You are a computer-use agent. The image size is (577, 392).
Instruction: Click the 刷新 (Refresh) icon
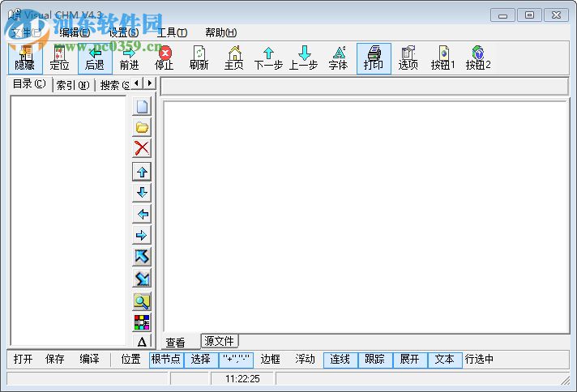[199, 58]
